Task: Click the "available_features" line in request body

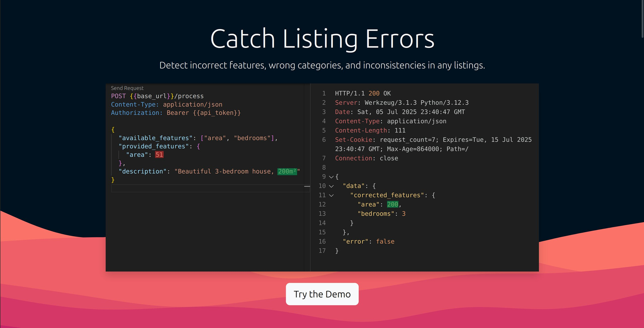Action: 198,138
